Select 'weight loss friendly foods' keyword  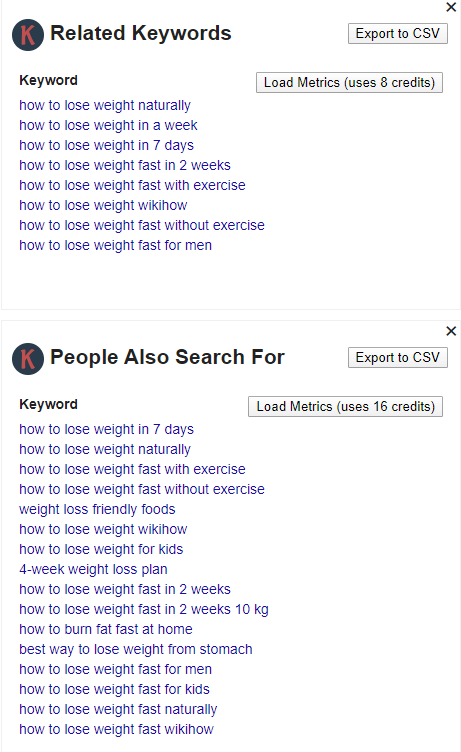pos(97,509)
